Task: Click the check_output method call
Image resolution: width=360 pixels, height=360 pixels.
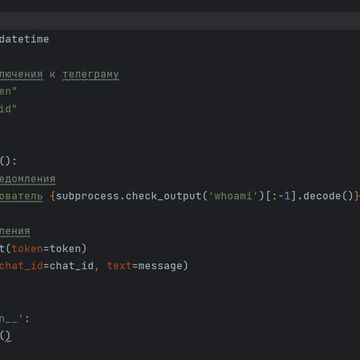Action: click(163, 196)
